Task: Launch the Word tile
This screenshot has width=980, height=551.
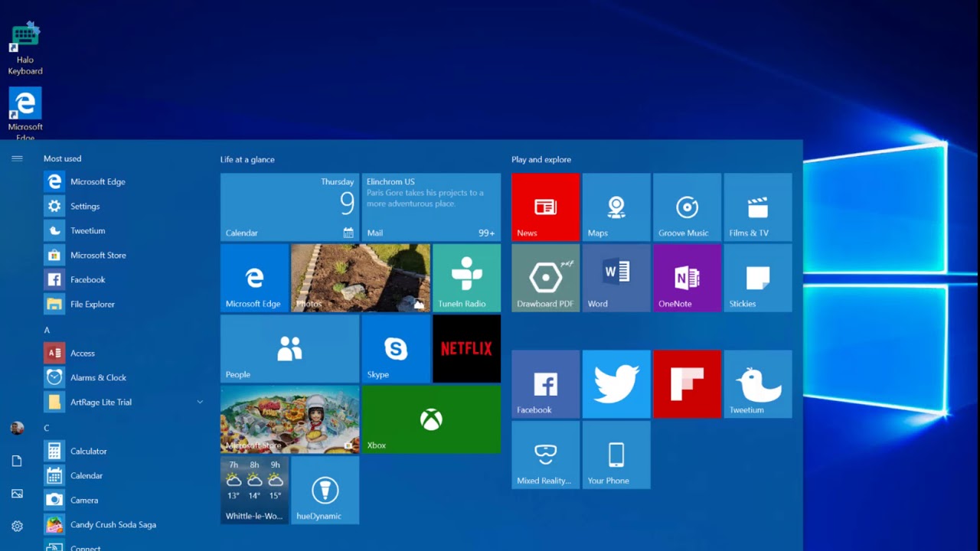Action: pyautogui.click(x=616, y=278)
